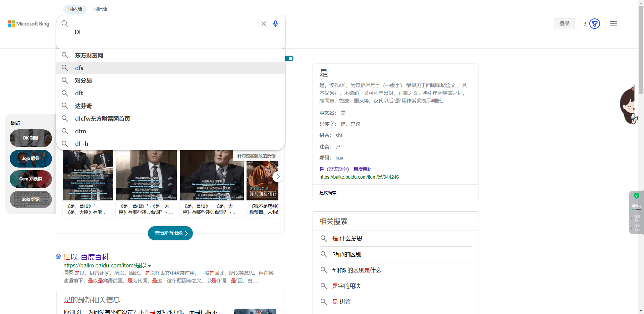
Task: Open the hamburger settings menu
Action: click(x=613, y=23)
